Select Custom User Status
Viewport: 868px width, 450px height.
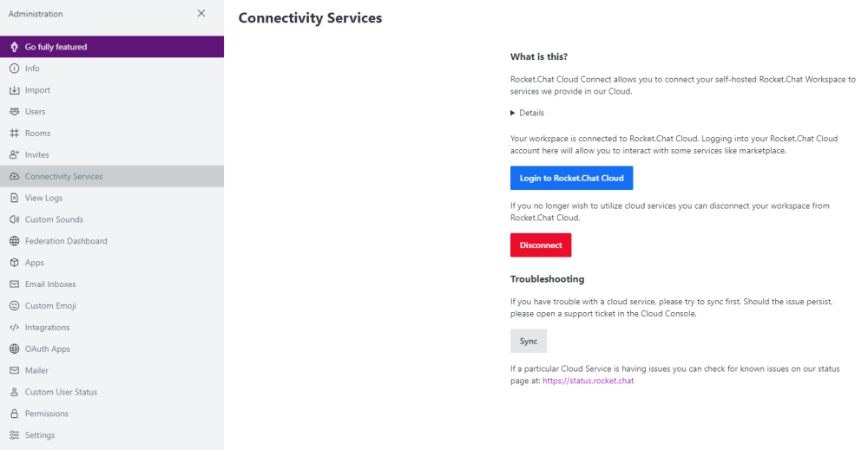tap(112, 392)
